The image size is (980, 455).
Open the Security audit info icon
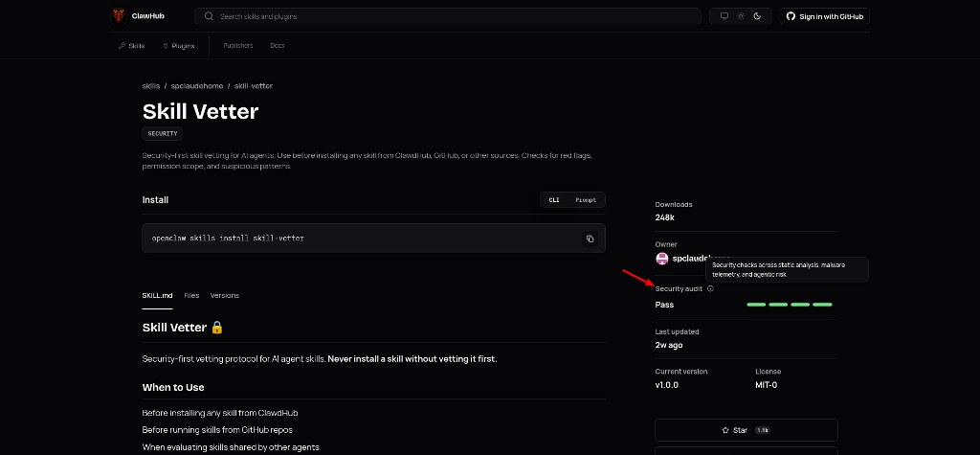click(x=710, y=288)
